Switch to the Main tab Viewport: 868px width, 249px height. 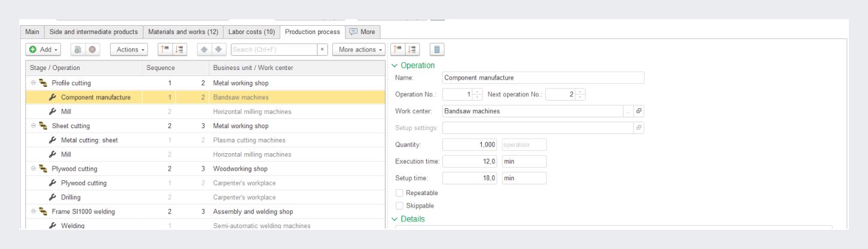tap(32, 32)
